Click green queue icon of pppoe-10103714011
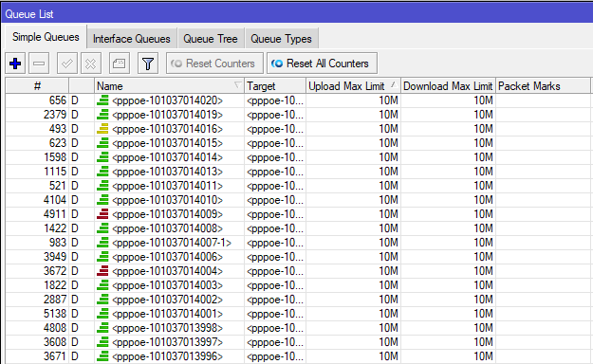 pos(102,186)
